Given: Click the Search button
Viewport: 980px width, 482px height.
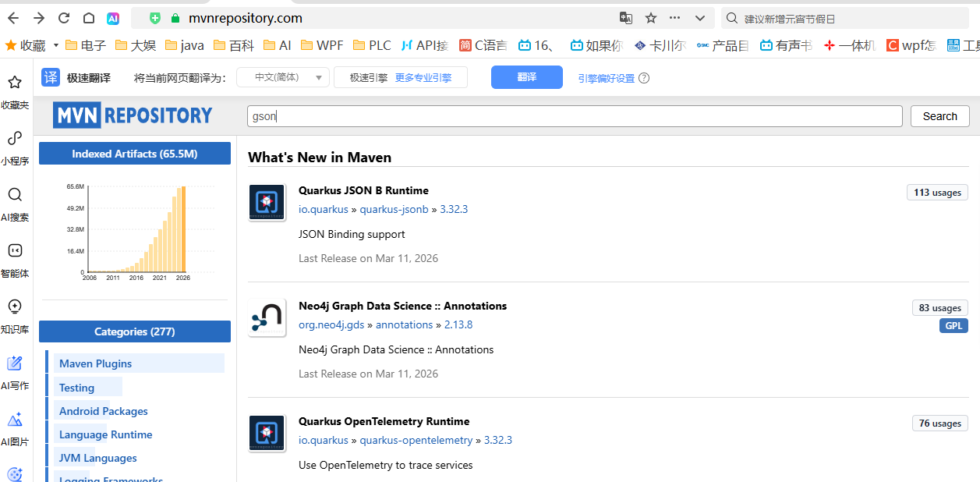Looking at the screenshot, I should [940, 116].
